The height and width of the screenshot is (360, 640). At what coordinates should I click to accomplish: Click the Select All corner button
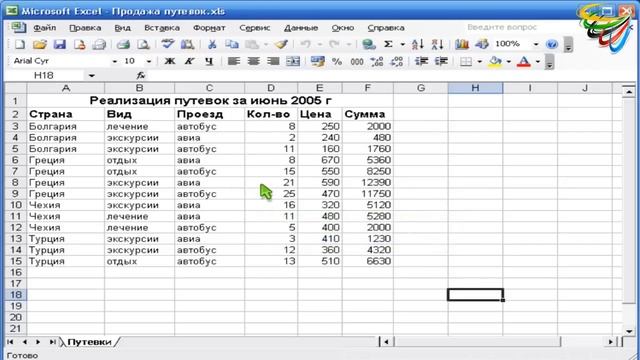(x=16, y=88)
